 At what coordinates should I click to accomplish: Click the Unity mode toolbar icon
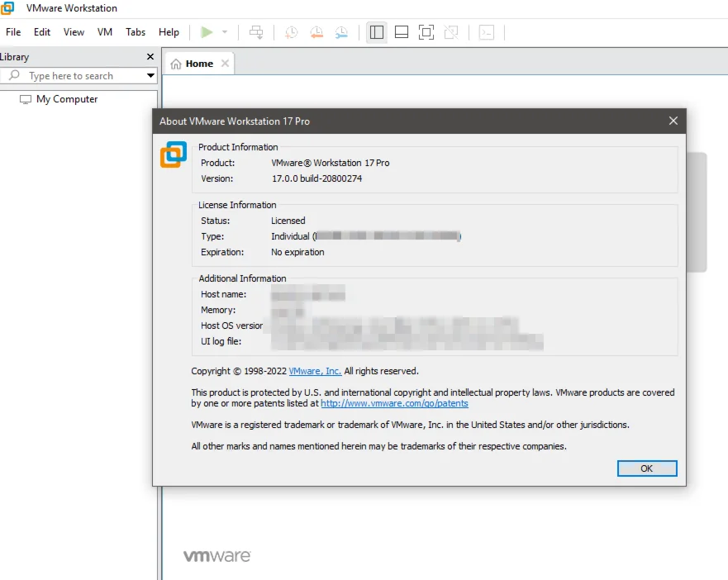[451, 32]
